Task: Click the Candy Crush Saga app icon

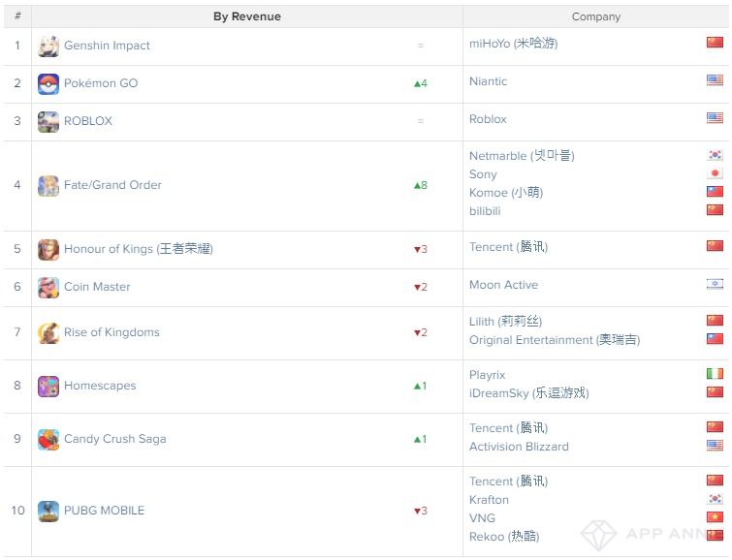Action: pos(48,440)
